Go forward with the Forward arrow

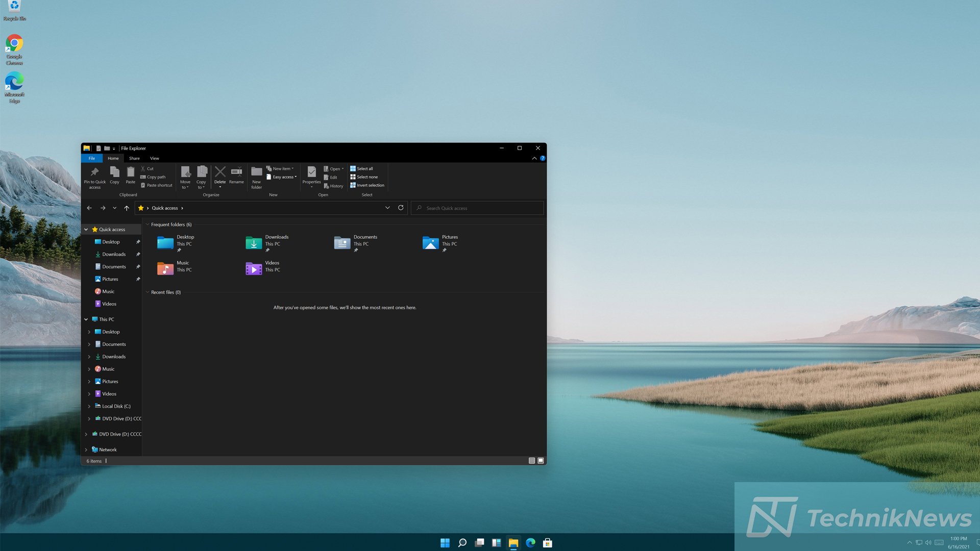click(x=103, y=208)
